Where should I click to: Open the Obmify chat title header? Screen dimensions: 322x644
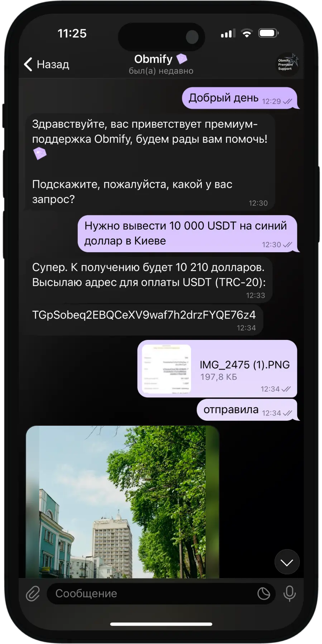[x=161, y=64]
